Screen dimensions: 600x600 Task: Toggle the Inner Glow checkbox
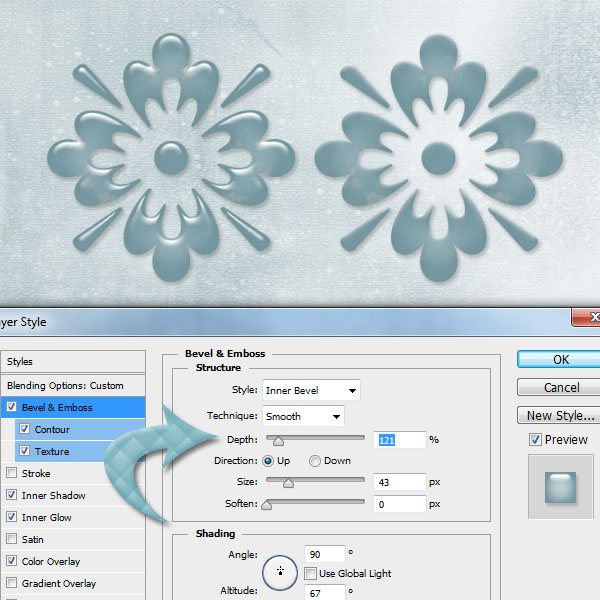click(11, 517)
